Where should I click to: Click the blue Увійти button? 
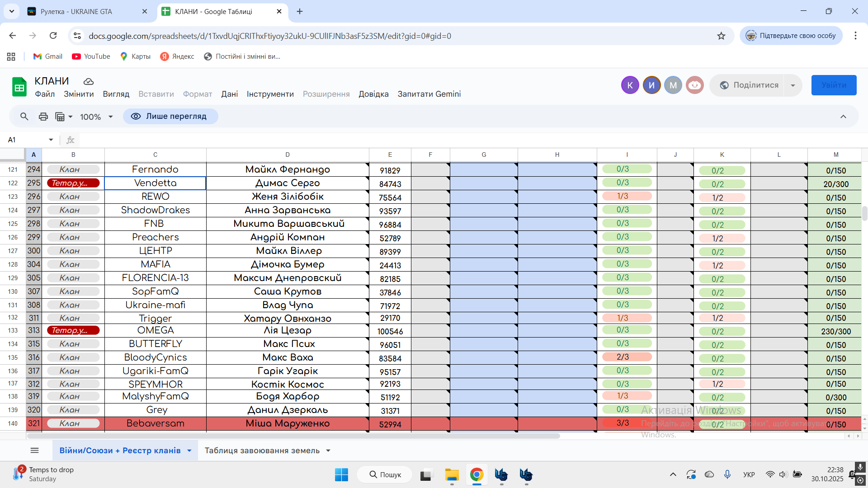tap(834, 85)
